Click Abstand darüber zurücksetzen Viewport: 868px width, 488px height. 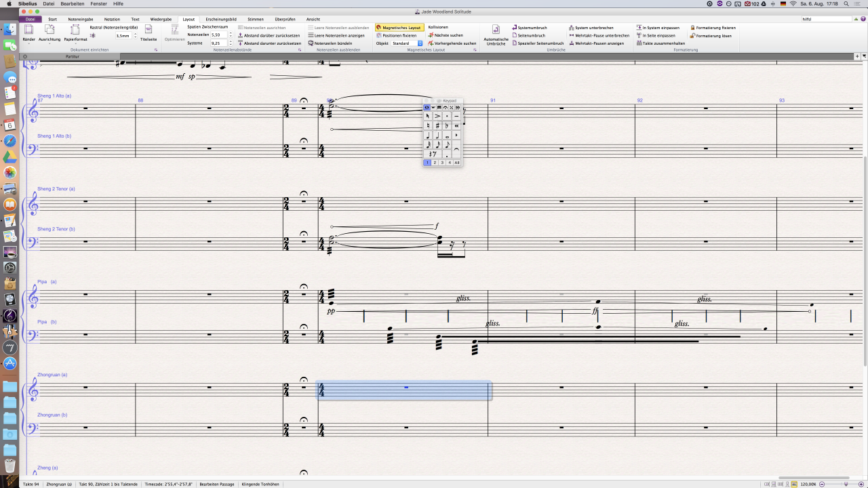tap(269, 35)
